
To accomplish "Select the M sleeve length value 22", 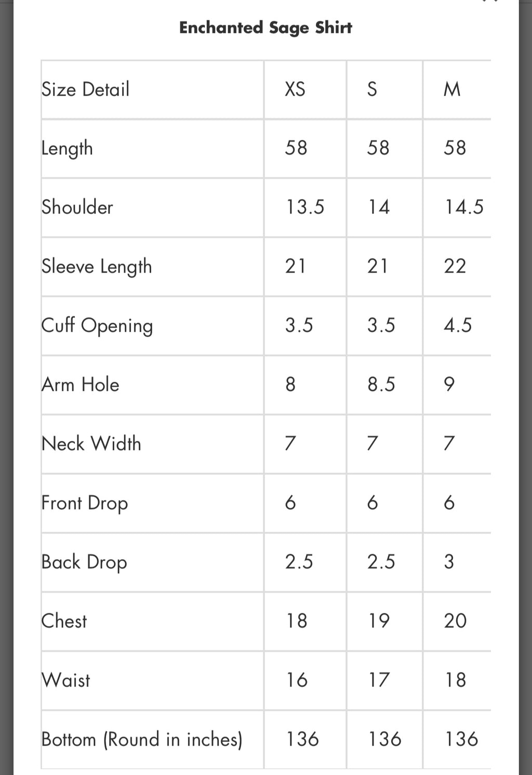I will click(455, 266).
